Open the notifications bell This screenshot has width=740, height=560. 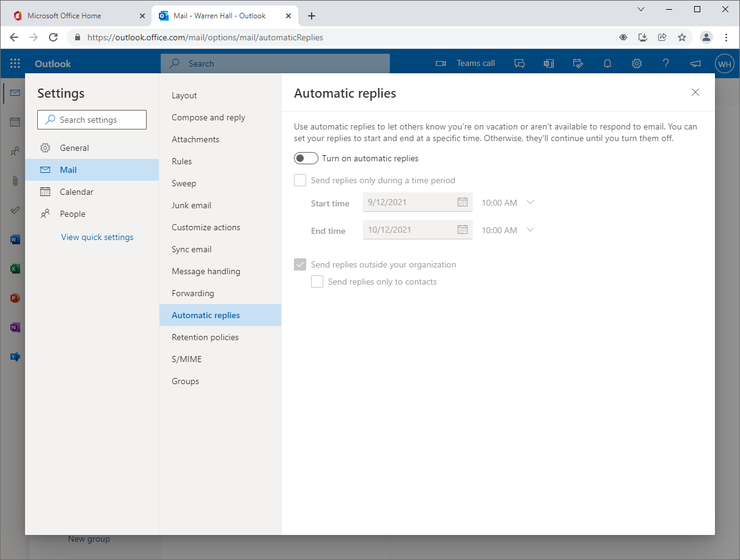click(x=607, y=64)
